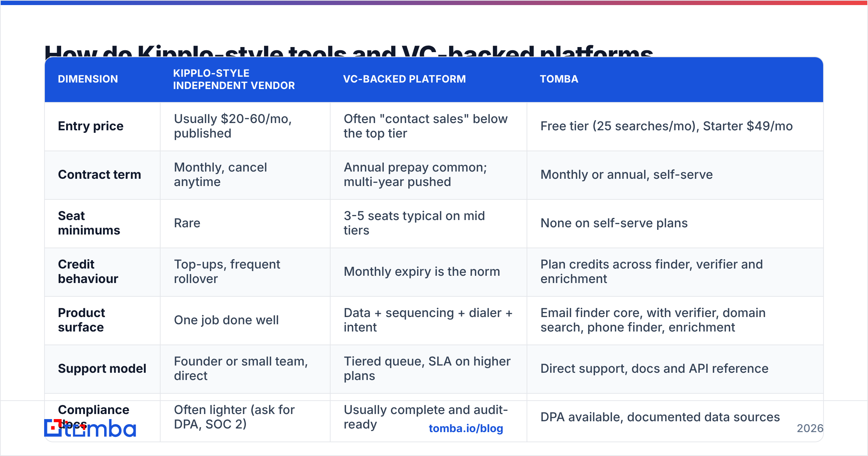This screenshot has height=456, width=868.
Task: Open the tomba.io/blog link
Action: point(466,428)
